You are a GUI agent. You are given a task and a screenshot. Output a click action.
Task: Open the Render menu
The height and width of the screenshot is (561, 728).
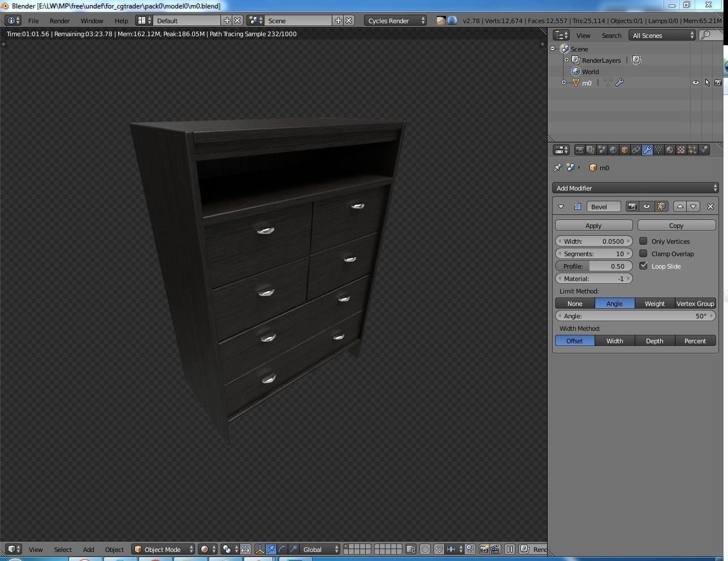tap(60, 20)
